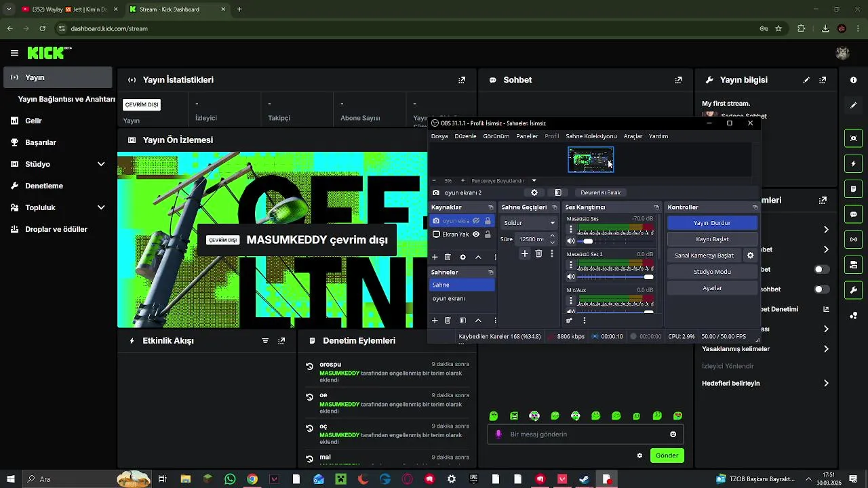Image resolution: width=868 pixels, height=488 pixels.
Task: Open Masaüstü Ses options three-dot menu
Action: pyautogui.click(x=571, y=230)
